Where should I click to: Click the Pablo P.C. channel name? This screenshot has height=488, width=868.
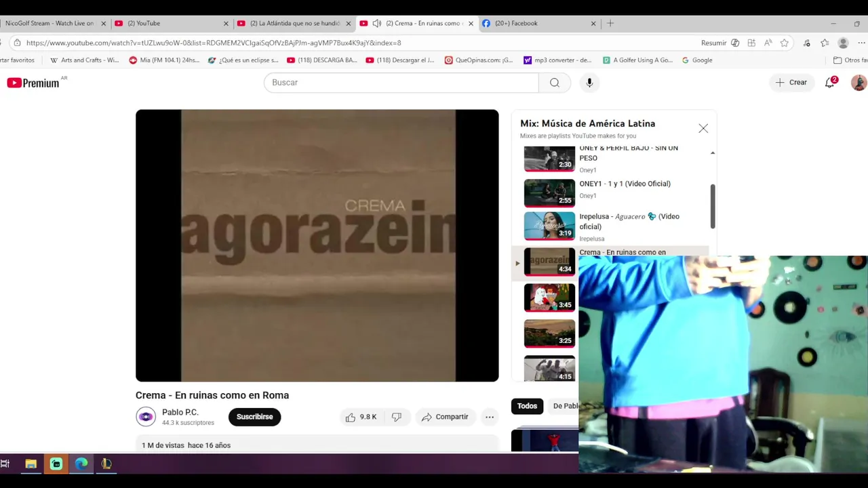[180, 412]
